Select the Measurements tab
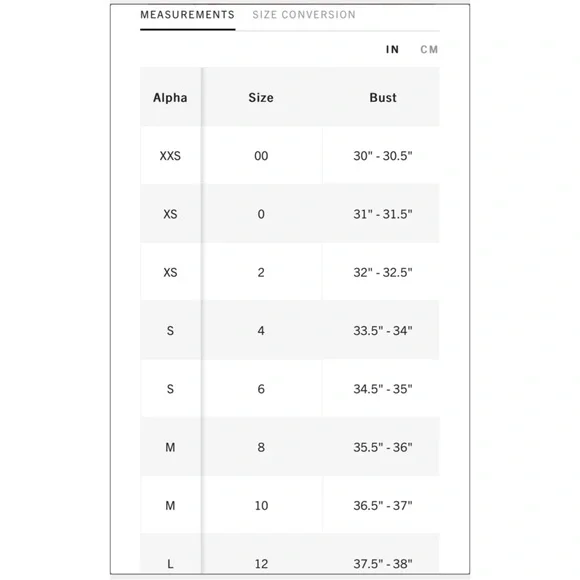This screenshot has height=580, width=580. 187,15
